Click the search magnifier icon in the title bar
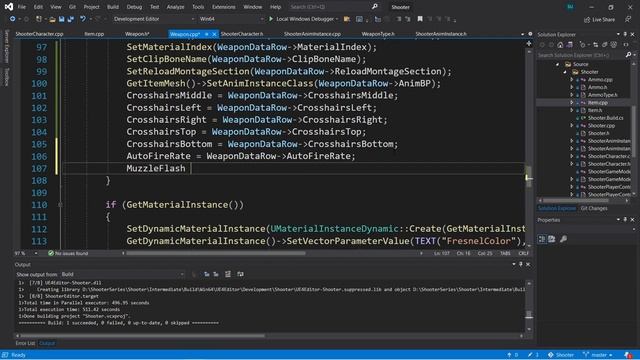The image size is (640, 360). pos(375,7)
